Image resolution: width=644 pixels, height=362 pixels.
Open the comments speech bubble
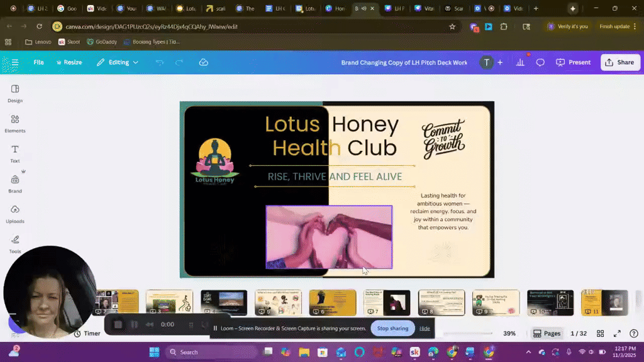(x=540, y=62)
